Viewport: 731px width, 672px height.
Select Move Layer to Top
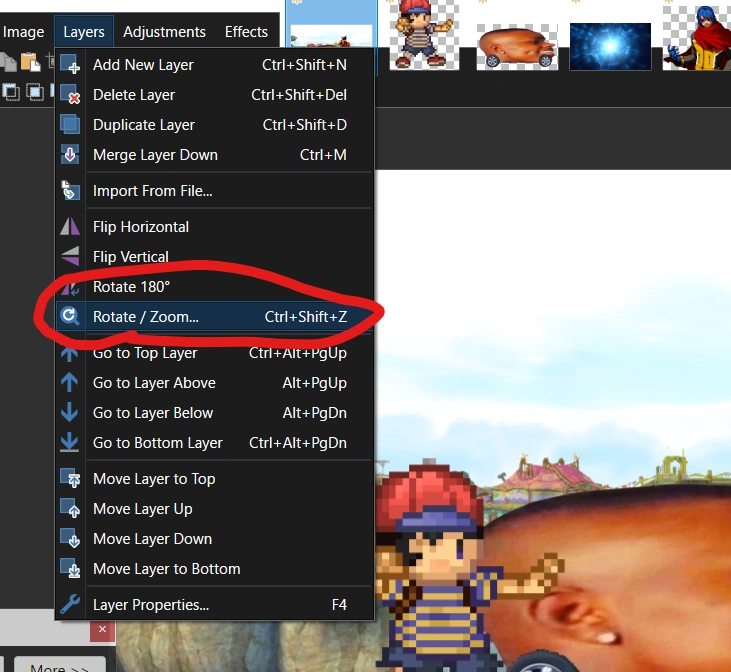214,479
